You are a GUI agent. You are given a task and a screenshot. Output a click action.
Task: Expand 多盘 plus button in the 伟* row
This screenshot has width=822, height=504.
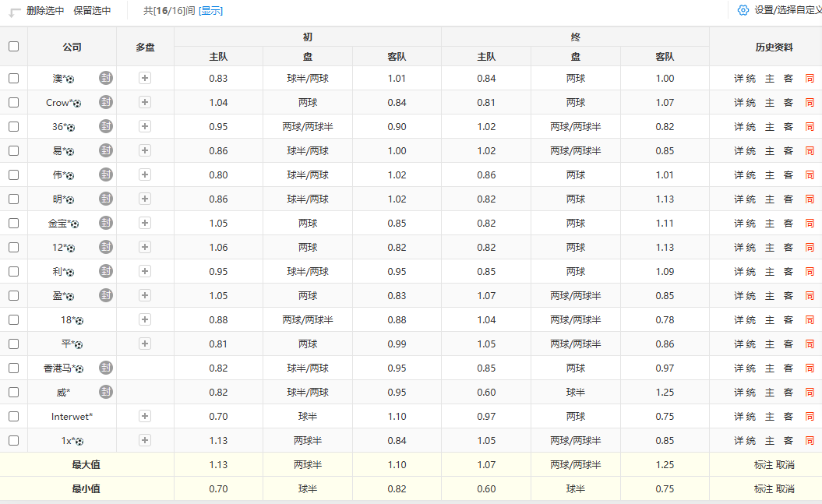(145, 174)
